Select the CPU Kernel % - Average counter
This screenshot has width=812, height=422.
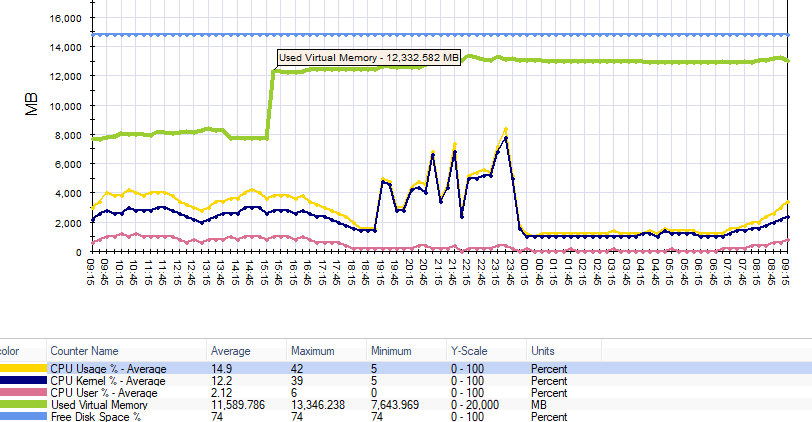[108, 381]
